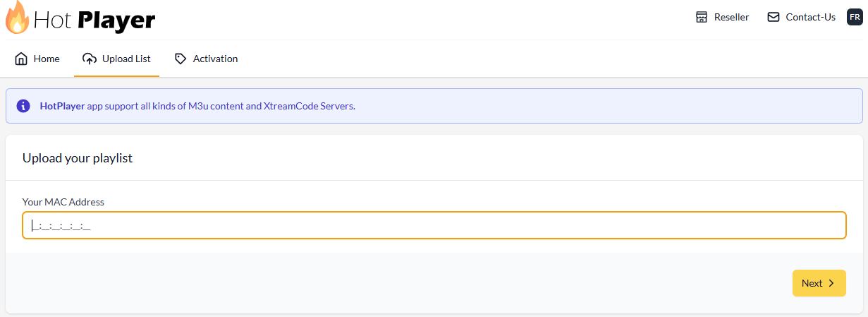This screenshot has height=317, width=868.
Task: Click the Reseller storefront icon
Action: tap(701, 17)
